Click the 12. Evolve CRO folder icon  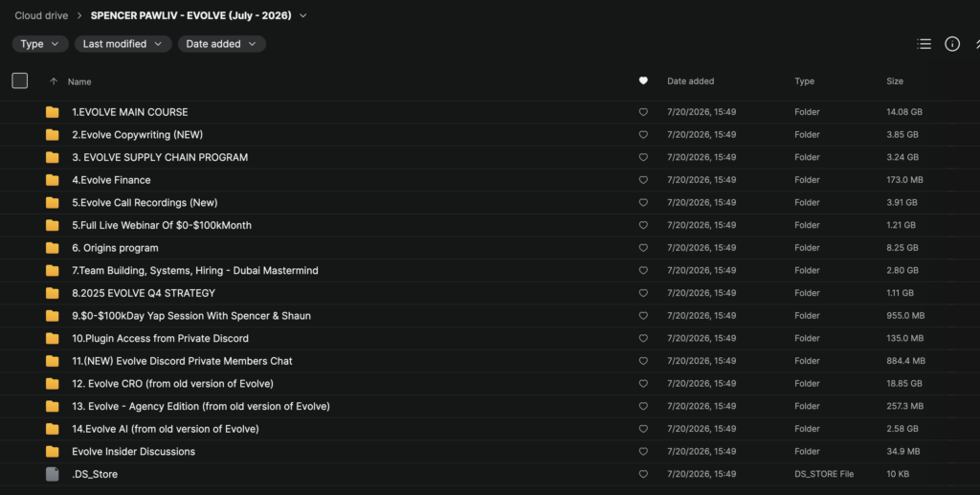[53, 384]
